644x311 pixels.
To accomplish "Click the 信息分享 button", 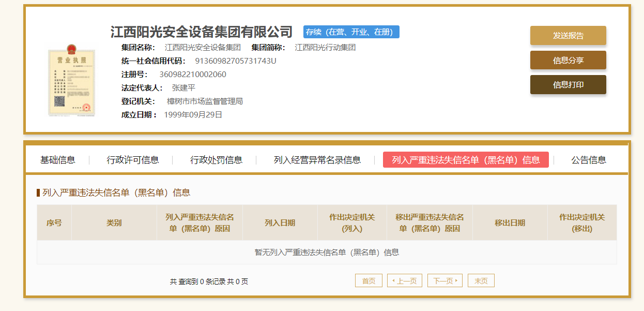I will (568, 60).
